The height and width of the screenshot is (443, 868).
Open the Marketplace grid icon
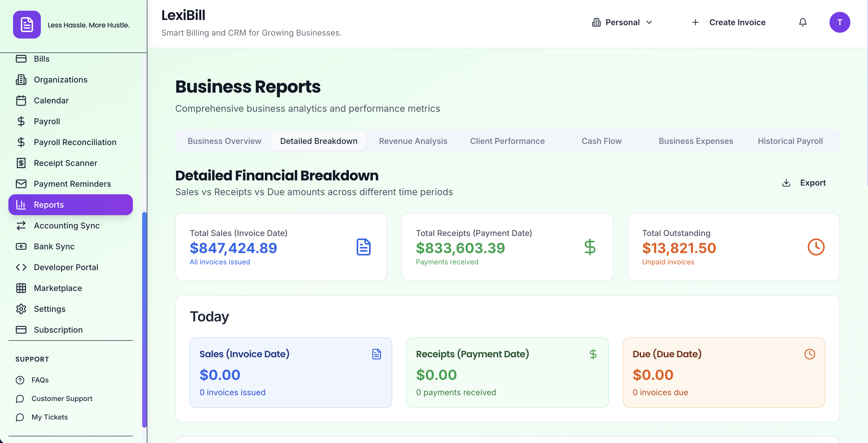pos(21,288)
